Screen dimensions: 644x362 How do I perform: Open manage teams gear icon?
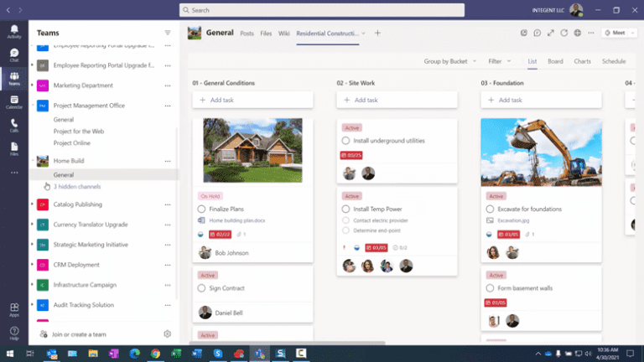(x=167, y=334)
